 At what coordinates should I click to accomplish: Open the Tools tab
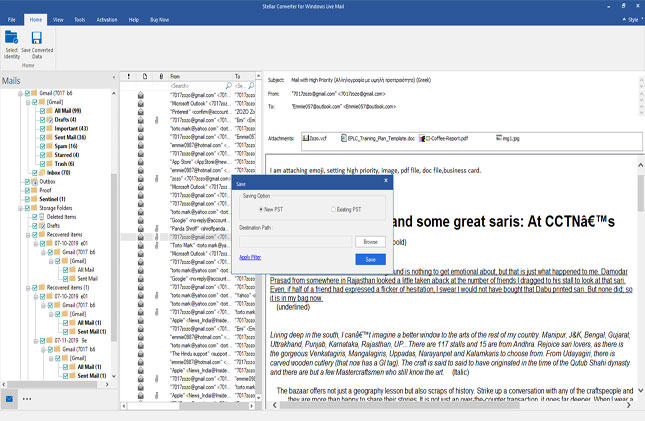point(80,19)
